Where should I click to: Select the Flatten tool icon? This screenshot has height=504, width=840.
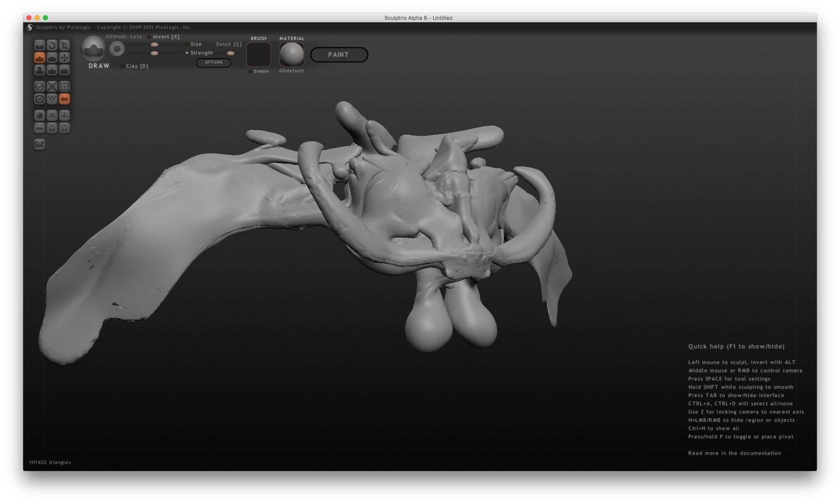52,57
